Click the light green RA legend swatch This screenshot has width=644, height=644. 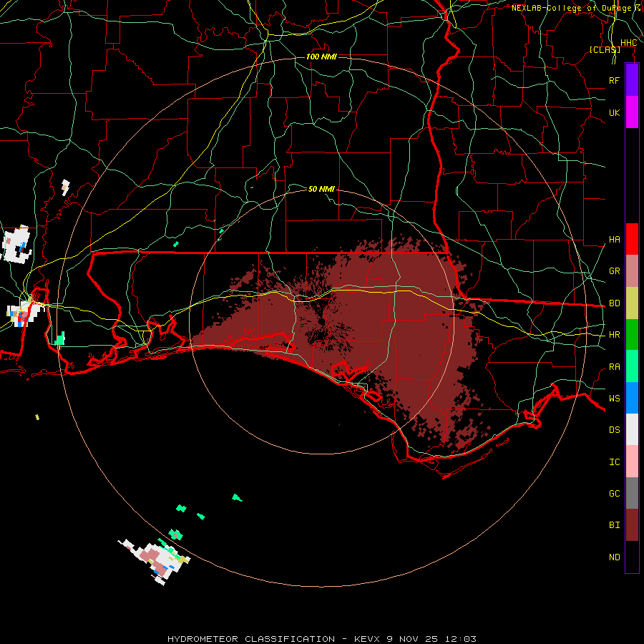point(632,366)
